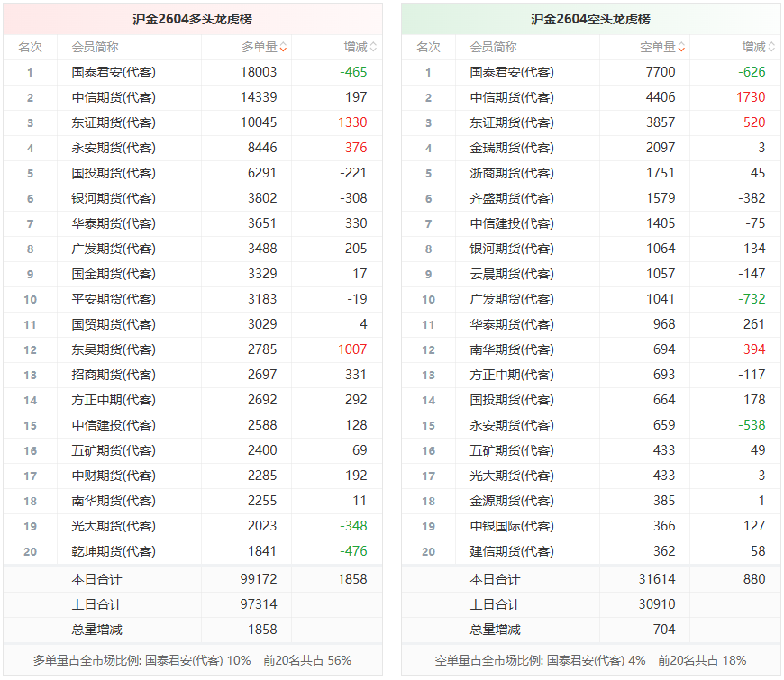Open 国泰君安(代客) in the long positions table
This screenshot has height=680, width=784.
[114, 72]
